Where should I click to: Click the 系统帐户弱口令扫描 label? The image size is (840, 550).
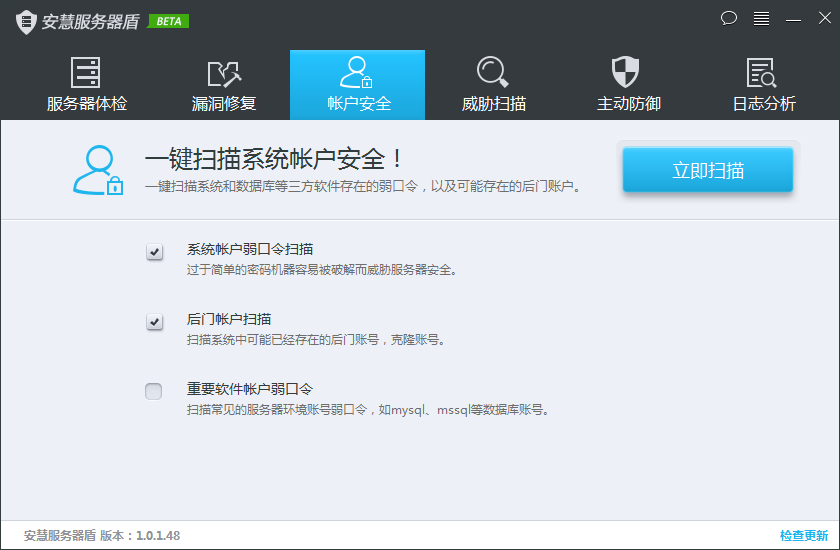250,249
